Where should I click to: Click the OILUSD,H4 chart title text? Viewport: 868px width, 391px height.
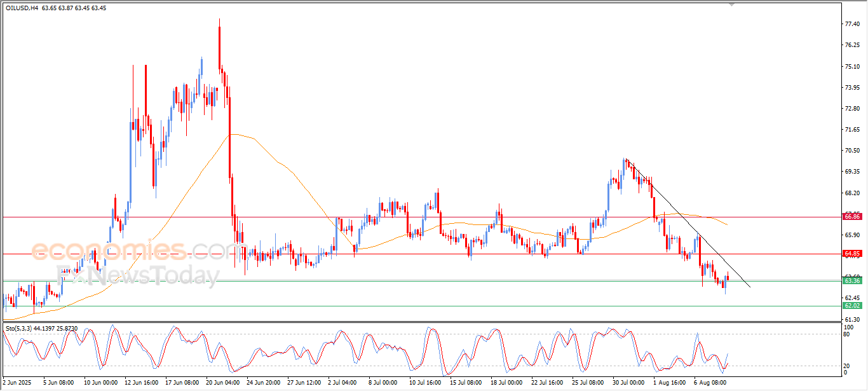point(22,8)
